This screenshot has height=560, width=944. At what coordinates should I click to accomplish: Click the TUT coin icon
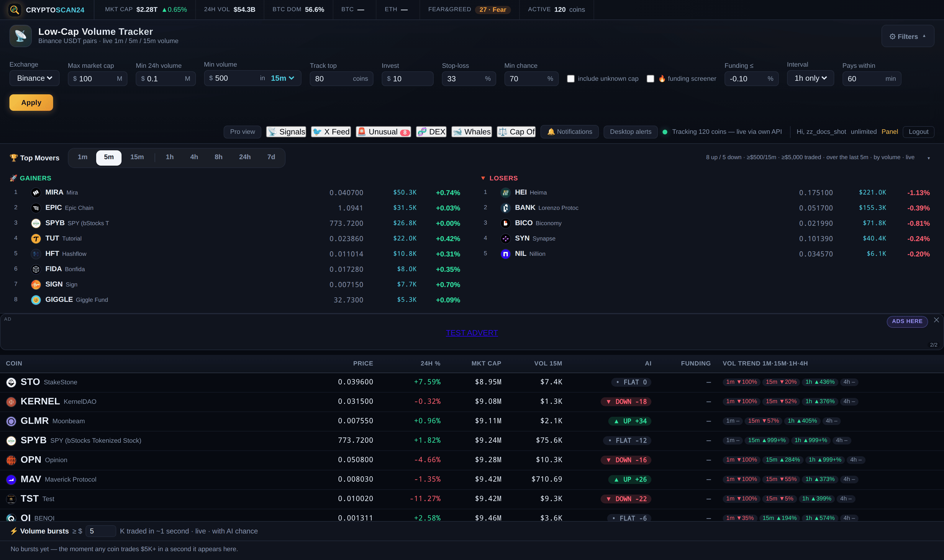pyautogui.click(x=36, y=239)
